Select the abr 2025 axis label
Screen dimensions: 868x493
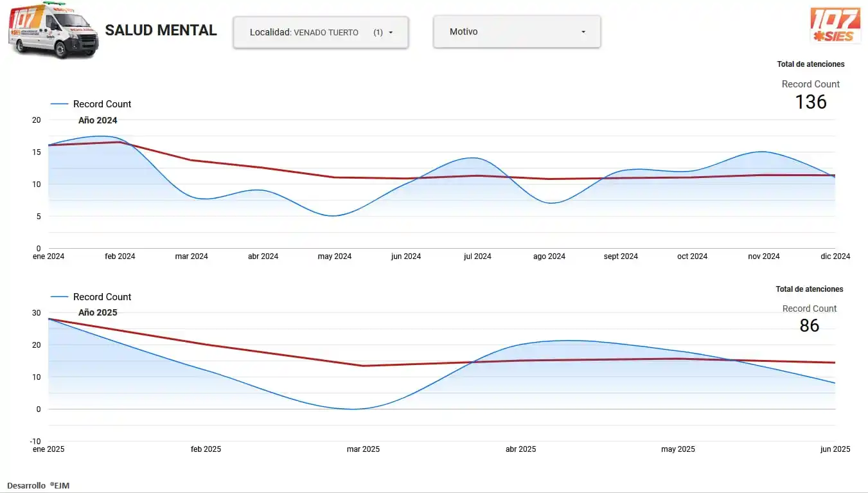[x=520, y=449]
